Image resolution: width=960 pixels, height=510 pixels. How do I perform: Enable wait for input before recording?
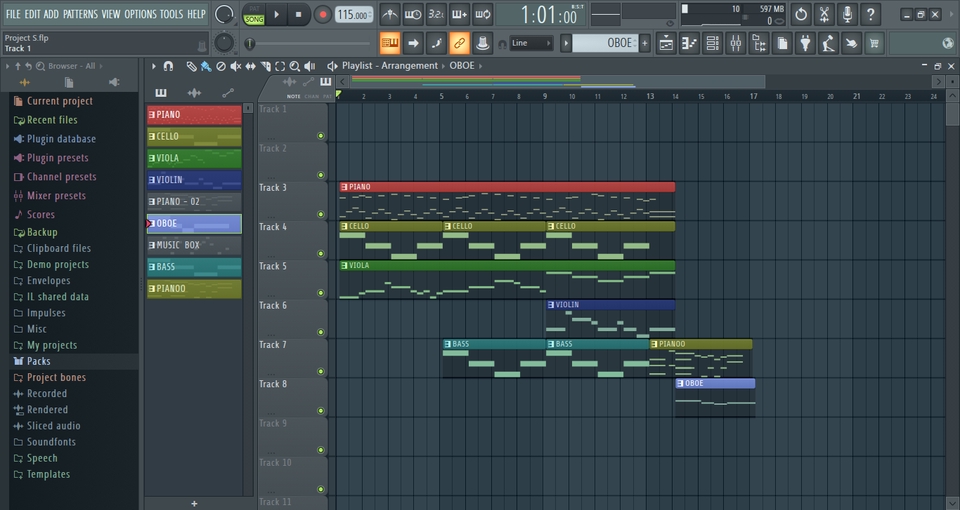(x=413, y=14)
